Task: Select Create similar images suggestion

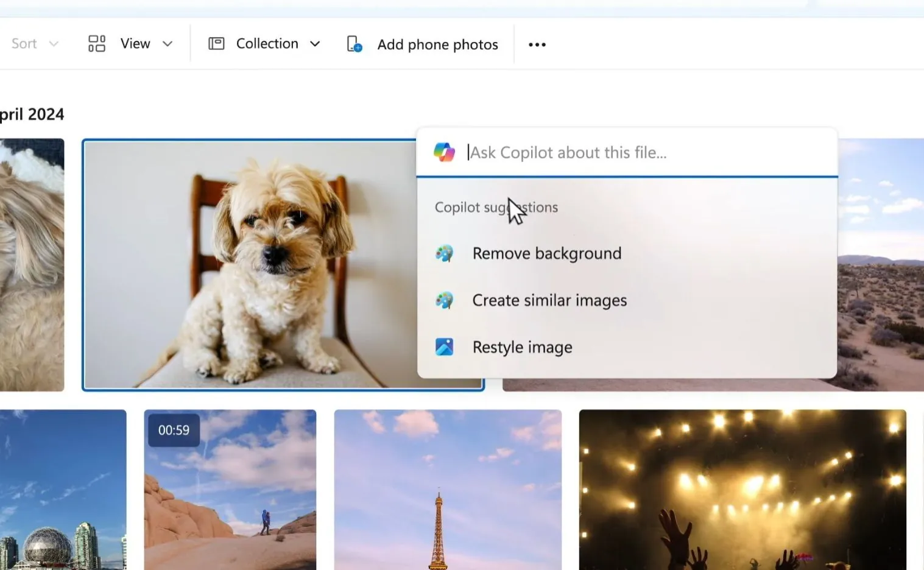Action: coord(549,300)
